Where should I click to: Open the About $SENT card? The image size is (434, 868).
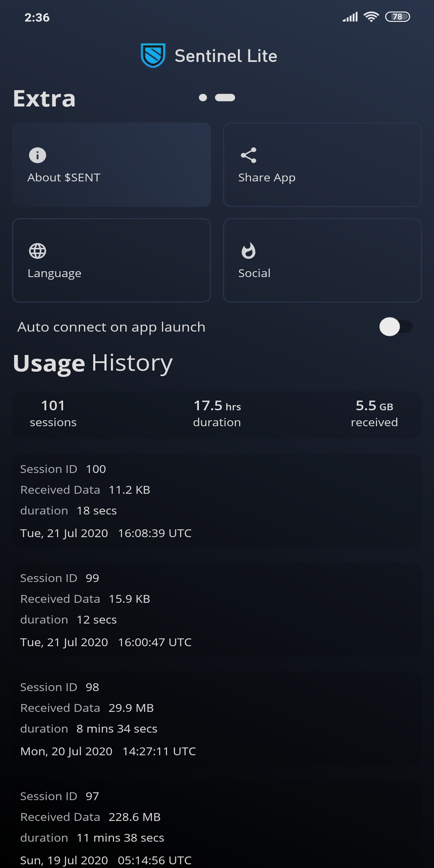[x=112, y=165]
